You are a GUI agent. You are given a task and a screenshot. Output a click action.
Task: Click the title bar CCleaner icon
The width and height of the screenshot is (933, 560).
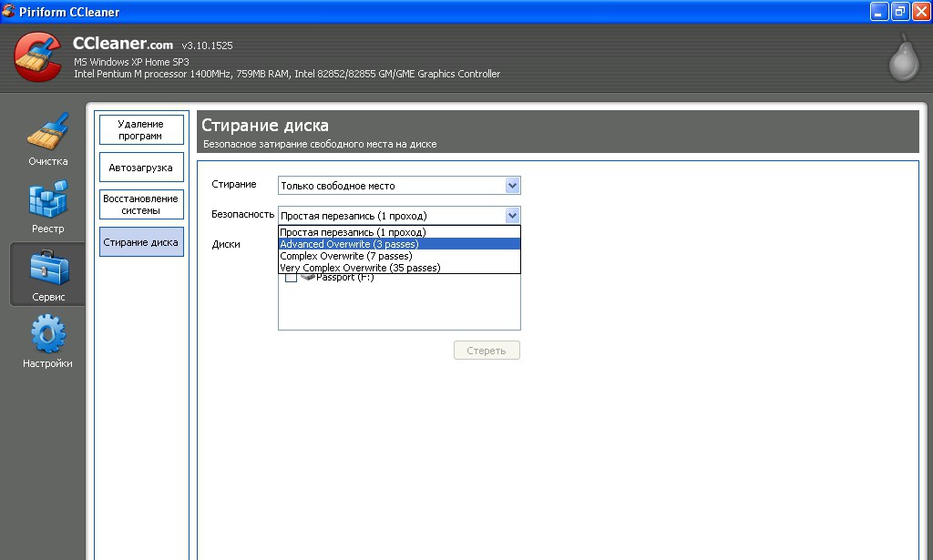pos(8,11)
